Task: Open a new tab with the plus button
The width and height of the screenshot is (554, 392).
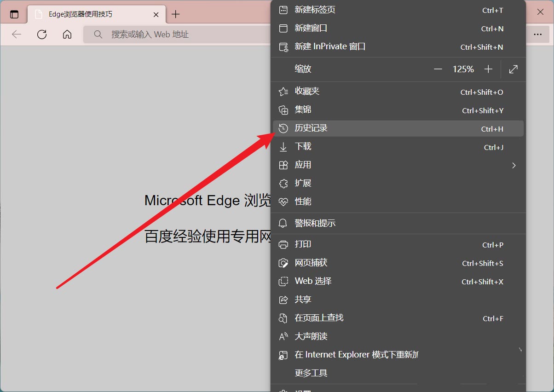Action: (175, 14)
